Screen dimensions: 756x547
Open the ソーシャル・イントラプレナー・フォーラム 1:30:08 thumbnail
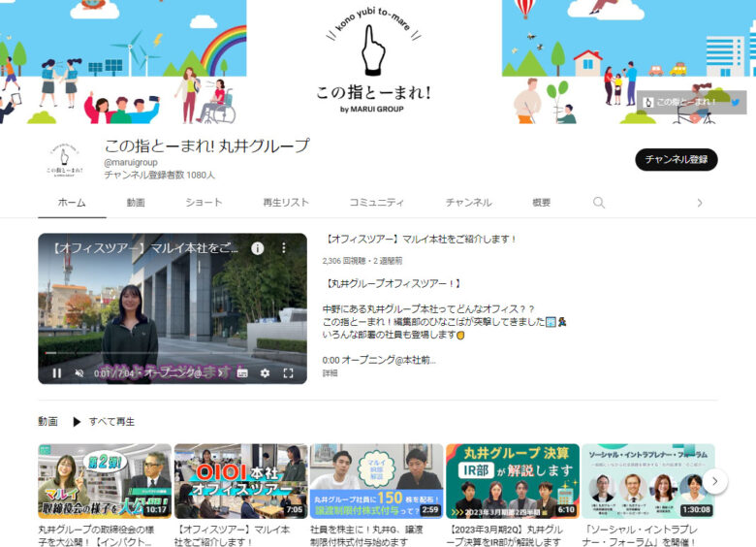point(648,481)
